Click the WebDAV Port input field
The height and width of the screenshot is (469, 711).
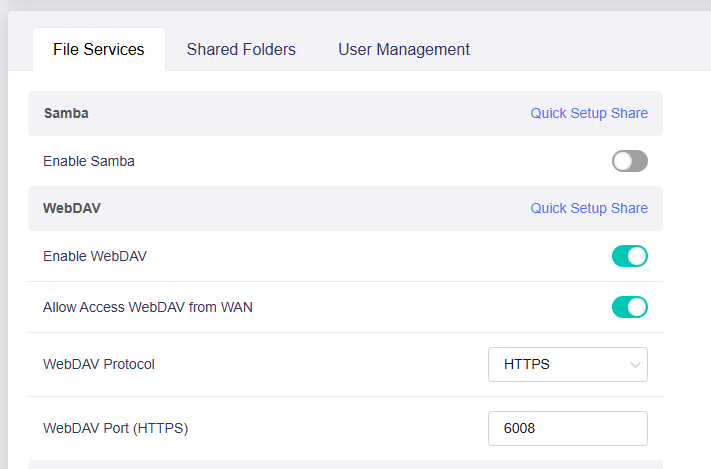(x=567, y=428)
